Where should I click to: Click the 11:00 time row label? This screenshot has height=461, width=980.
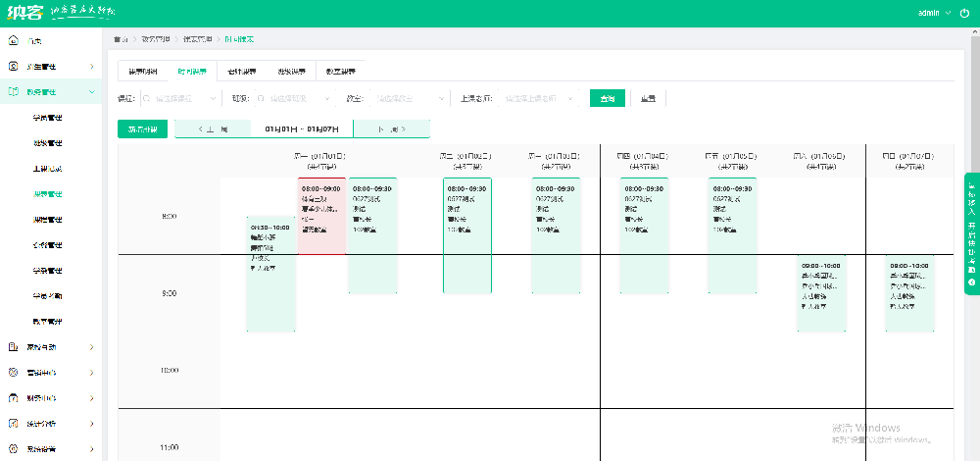coord(170,447)
